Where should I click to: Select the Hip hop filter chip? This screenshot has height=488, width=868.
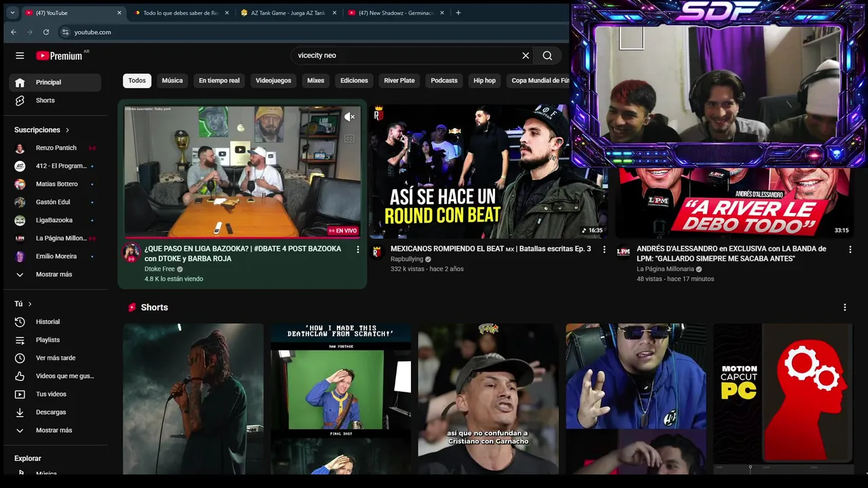(484, 81)
